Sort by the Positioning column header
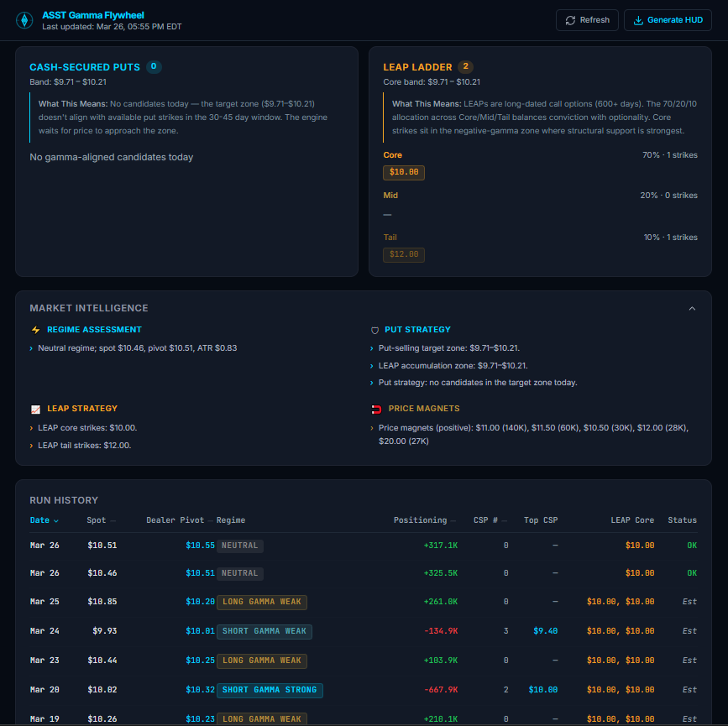This screenshot has height=726, width=728. (x=424, y=520)
